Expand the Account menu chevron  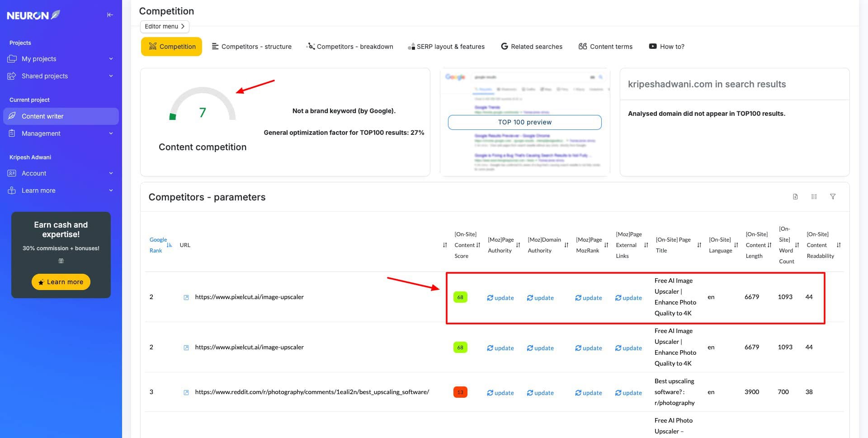coord(111,173)
